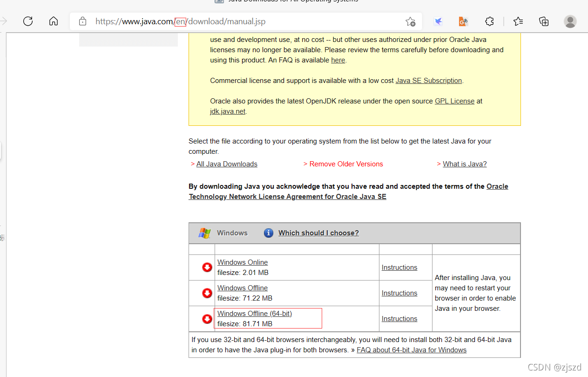Click the address bar URL field
This screenshot has width=588, height=377.
click(246, 21)
